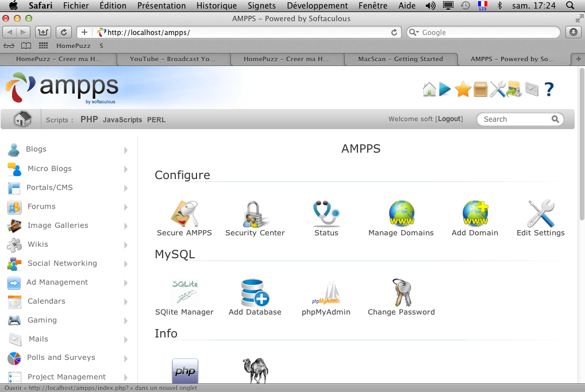The width and height of the screenshot is (585, 392).
Task: Open the PHP info icon
Action: point(184,371)
